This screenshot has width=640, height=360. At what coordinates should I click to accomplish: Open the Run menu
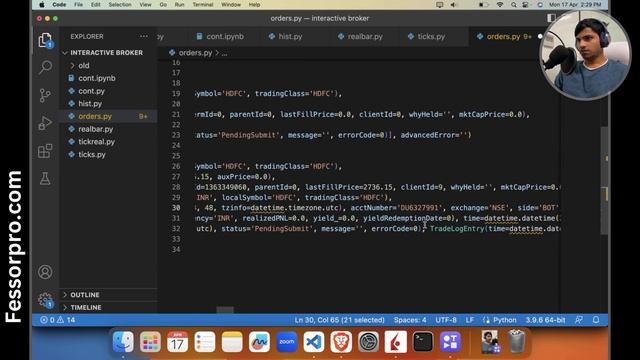click(x=179, y=4)
